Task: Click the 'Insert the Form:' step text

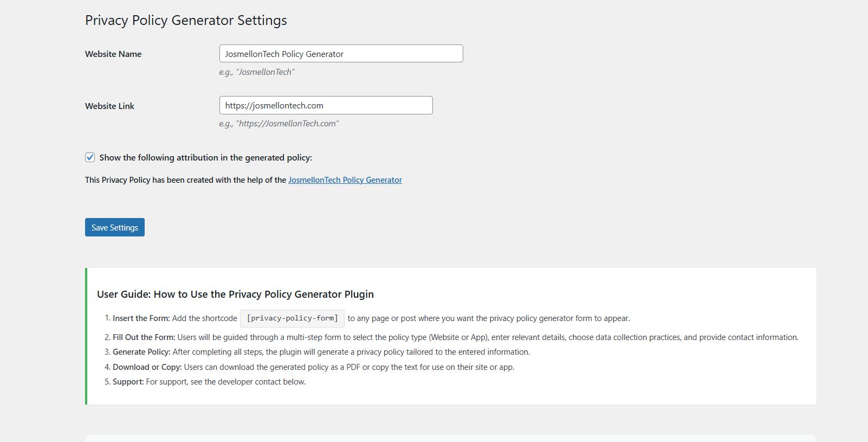Action: (141, 318)
